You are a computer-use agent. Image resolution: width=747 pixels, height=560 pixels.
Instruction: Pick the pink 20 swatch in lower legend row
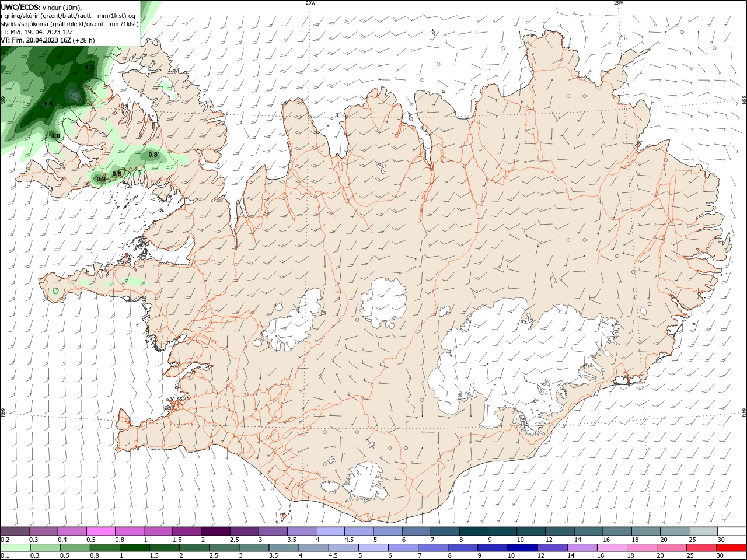click(671, 548)
